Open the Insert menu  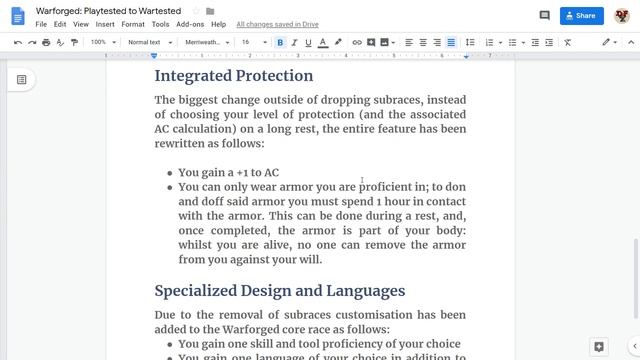[105, 24]
